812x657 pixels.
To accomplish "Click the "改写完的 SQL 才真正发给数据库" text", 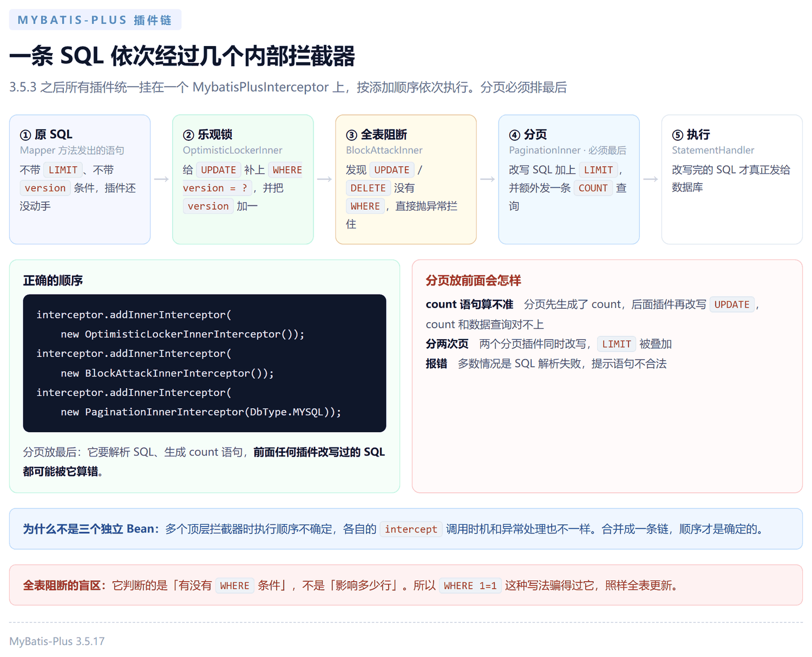I will 731,178.
